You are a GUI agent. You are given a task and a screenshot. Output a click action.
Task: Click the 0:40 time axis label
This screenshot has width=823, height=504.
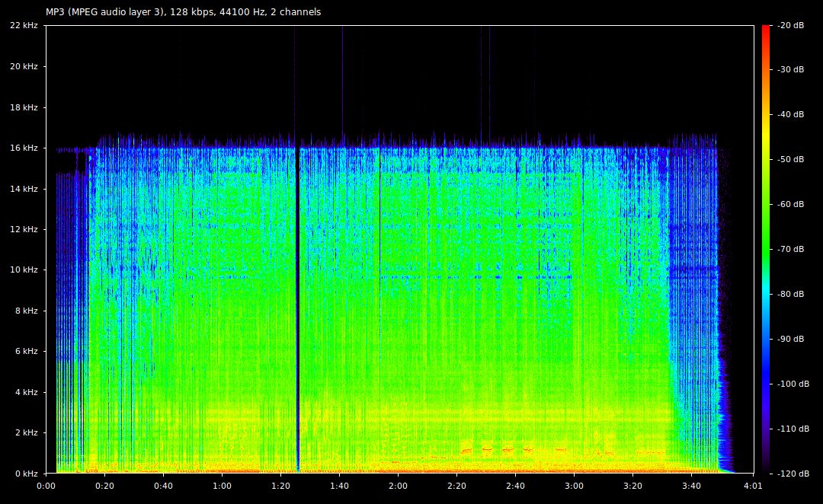163,486
